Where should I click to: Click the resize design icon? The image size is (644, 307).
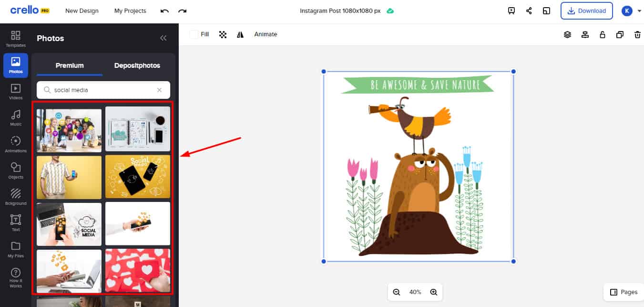pyautogui.click(x=546, y=11)
